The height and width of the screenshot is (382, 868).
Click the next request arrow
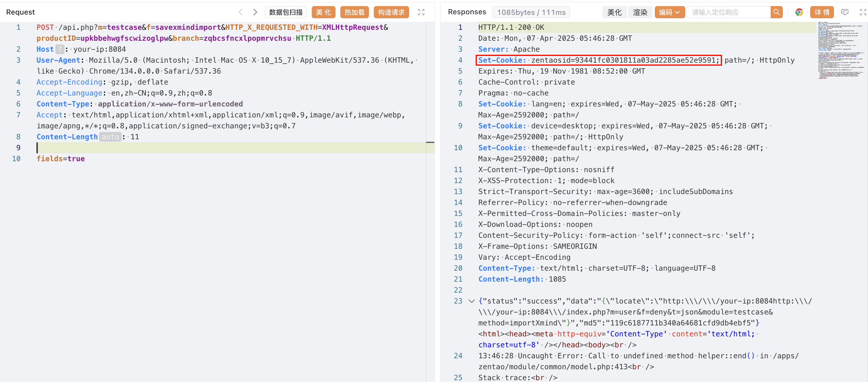pyautogui.click(x=255, y=12)
